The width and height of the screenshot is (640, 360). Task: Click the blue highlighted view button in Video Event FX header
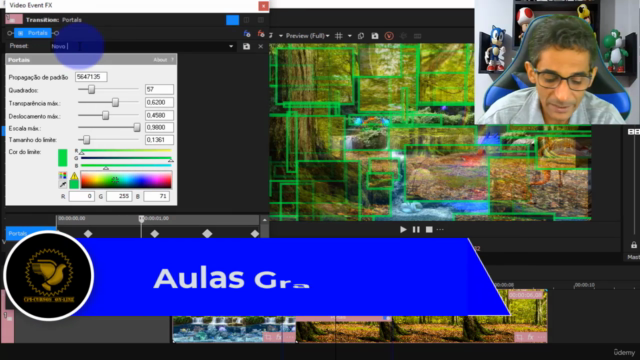[232, 20]
